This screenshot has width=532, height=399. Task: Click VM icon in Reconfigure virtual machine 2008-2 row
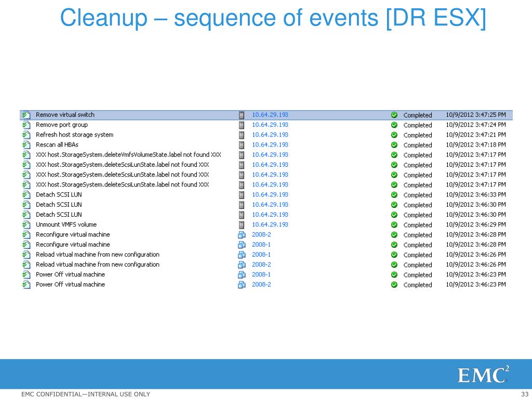coord(242,235)
